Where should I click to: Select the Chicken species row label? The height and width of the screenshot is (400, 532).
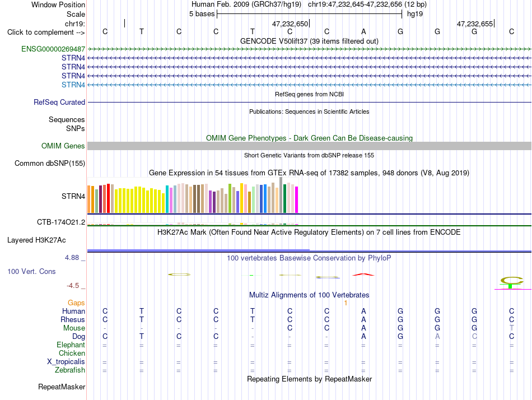[x=72, y=353]
